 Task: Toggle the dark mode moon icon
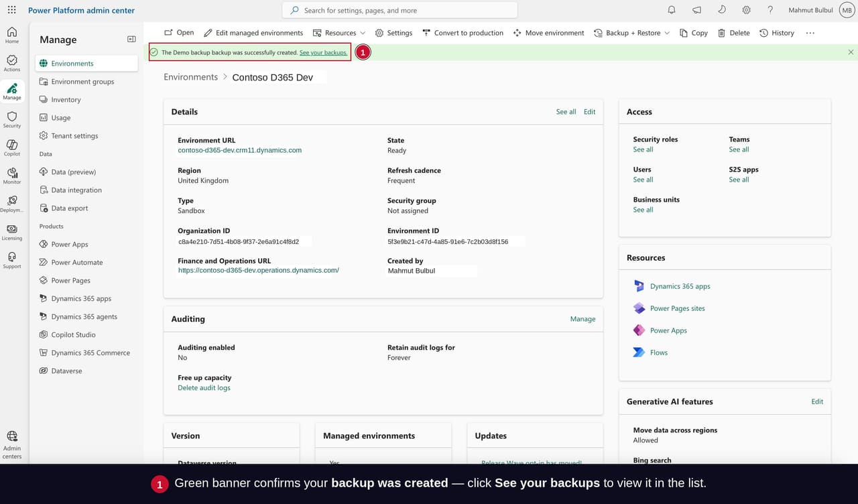721,10
